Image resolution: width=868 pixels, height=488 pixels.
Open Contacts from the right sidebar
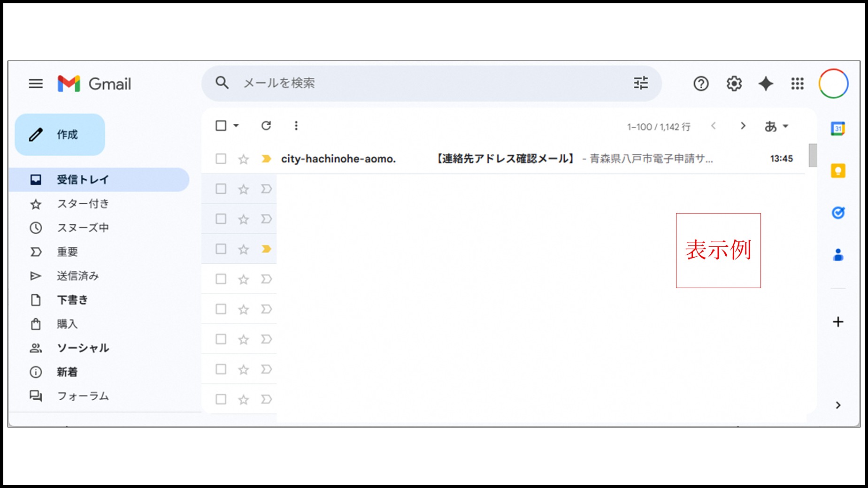(838, 255)
